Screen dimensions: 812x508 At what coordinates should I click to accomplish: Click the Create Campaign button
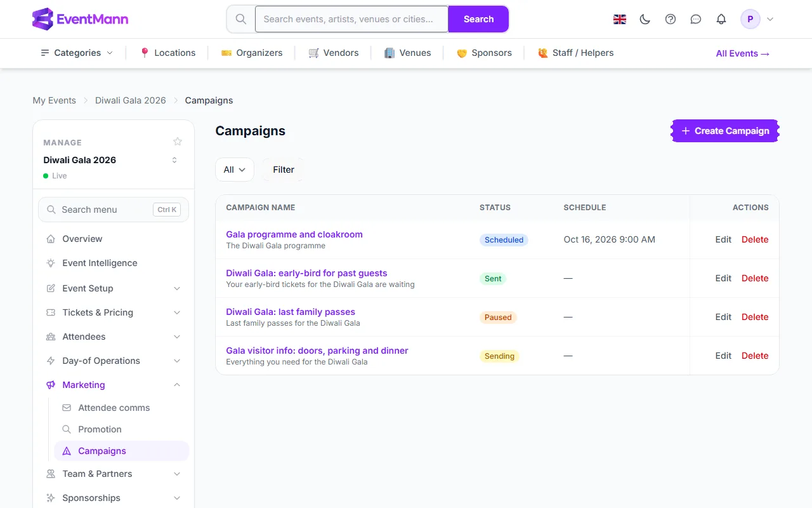coord(725,131)
